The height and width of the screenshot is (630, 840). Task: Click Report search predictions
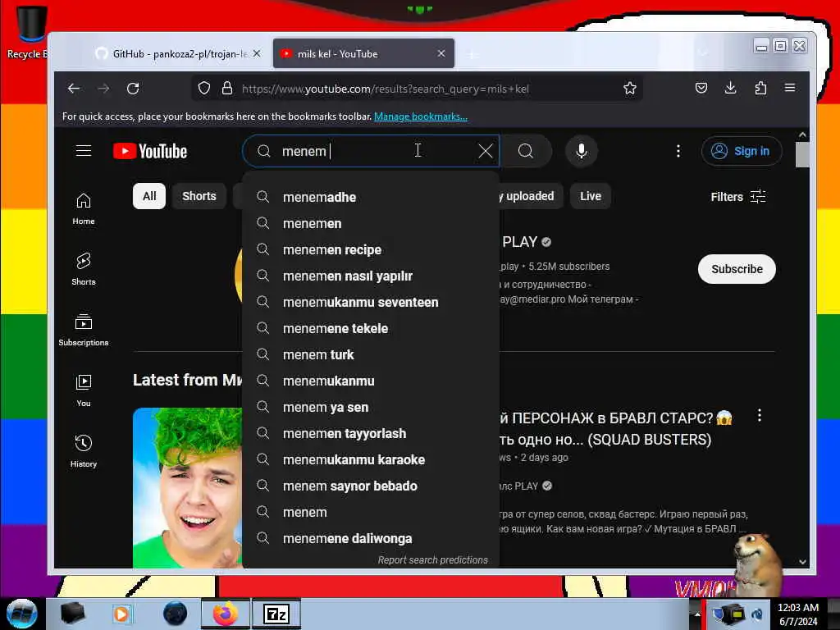click(433, 559)
